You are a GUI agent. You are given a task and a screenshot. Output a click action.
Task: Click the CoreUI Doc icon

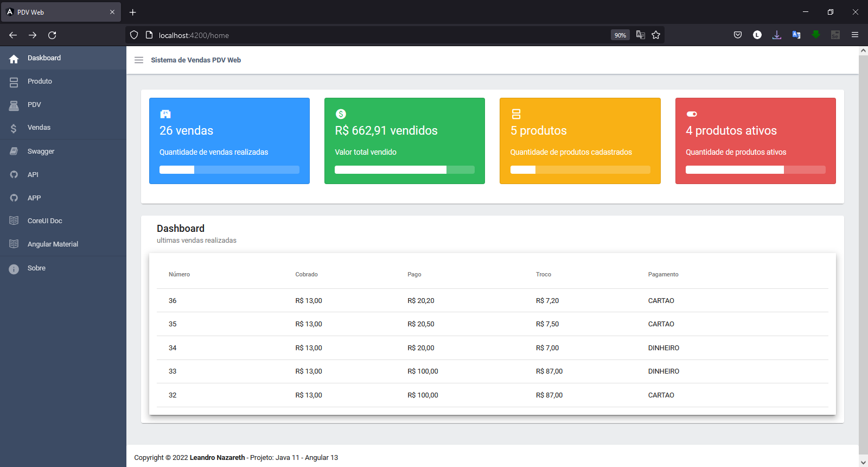(14, 221)
